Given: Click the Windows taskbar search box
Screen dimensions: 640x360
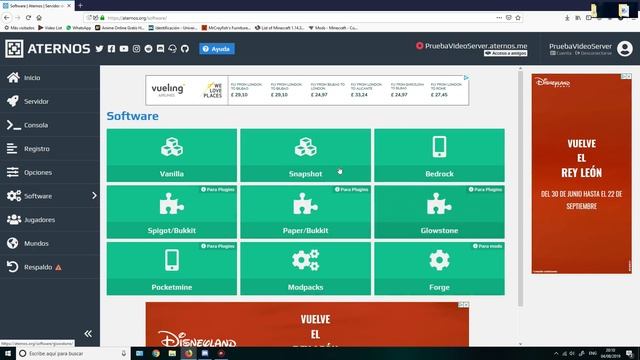Looking at the screenshot, I should 73,353.
